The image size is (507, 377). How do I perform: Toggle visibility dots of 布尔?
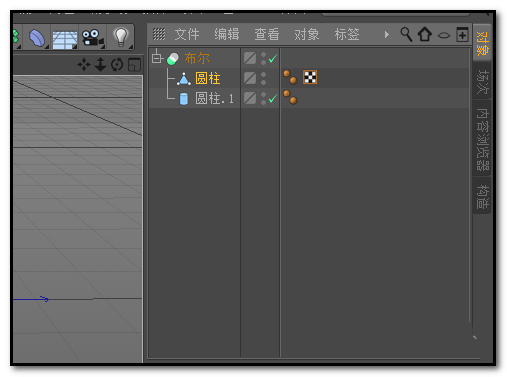(263, 58)
